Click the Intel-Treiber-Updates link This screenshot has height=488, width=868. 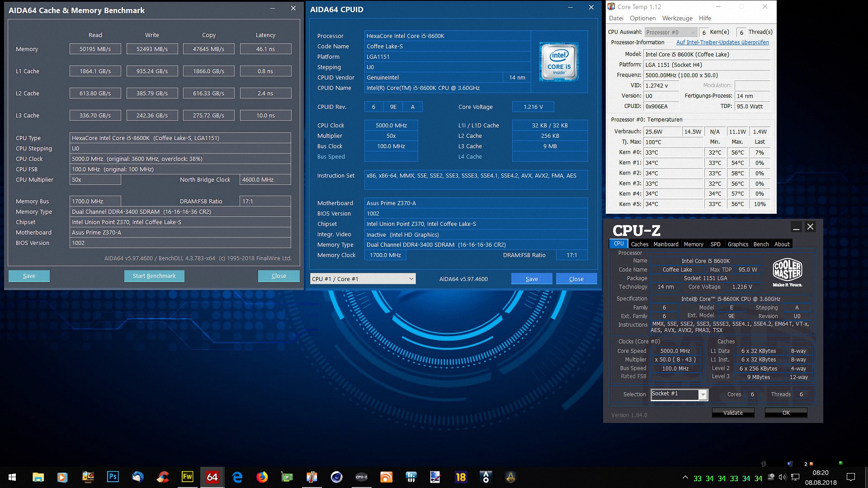722,42
